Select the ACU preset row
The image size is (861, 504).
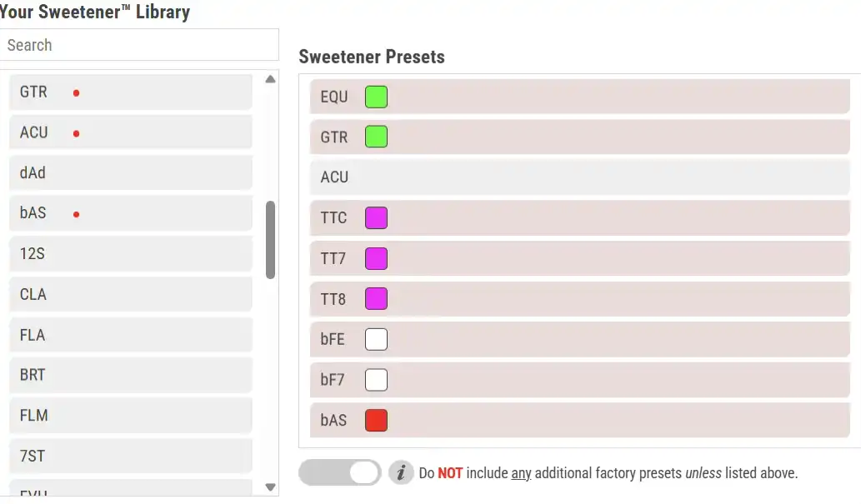click(579, 177)
